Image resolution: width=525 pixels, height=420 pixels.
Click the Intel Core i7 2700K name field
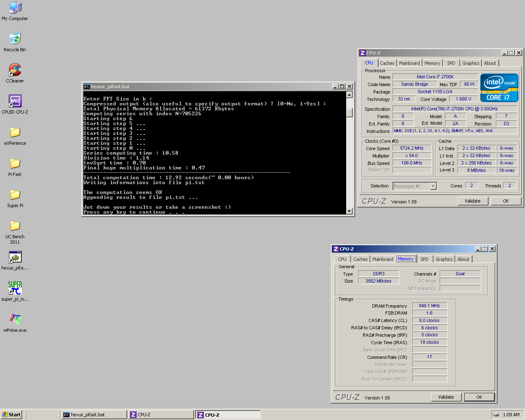coord(435,77)
